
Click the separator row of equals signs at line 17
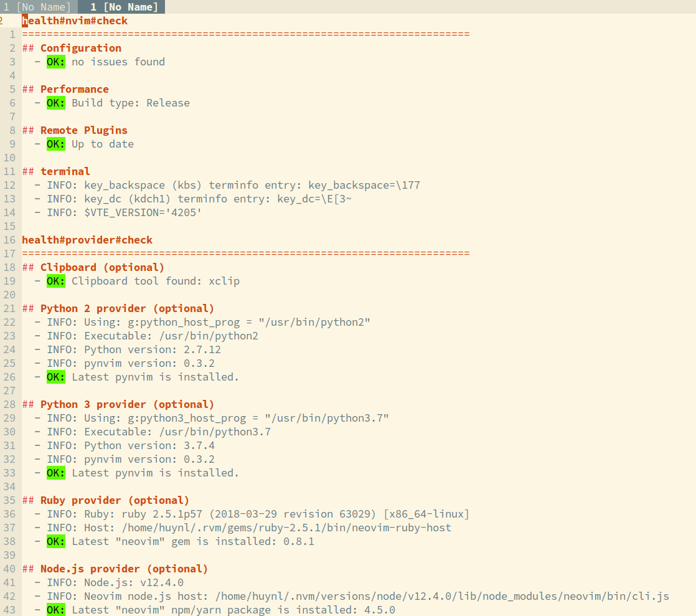pyautogui.click(x=246, y=254)
